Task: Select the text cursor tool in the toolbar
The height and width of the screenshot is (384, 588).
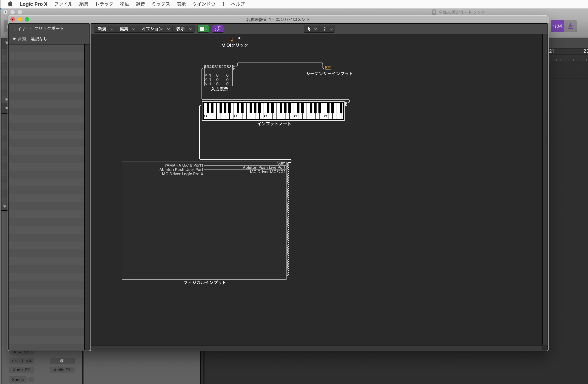Action: click(x=325, y=29)
